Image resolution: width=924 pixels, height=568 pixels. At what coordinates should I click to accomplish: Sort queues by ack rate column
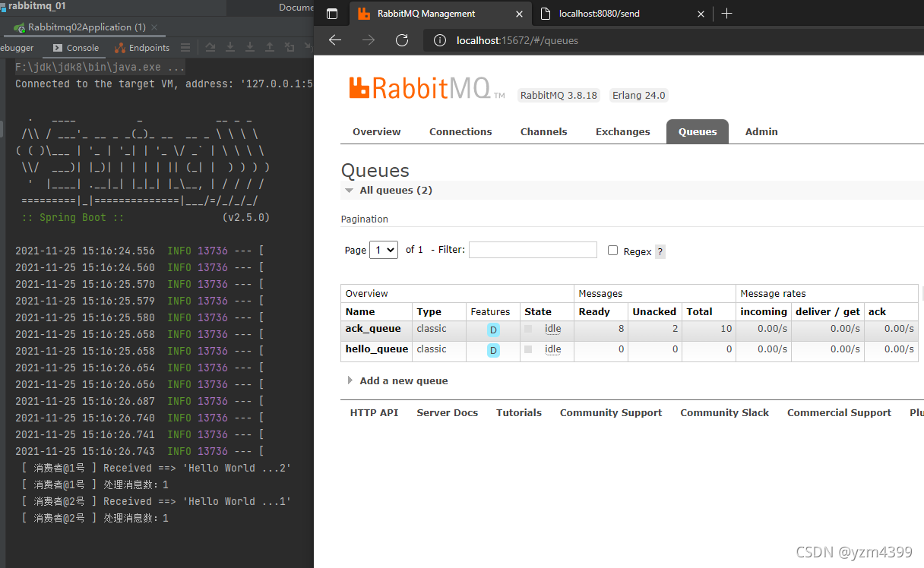(877, 311)
